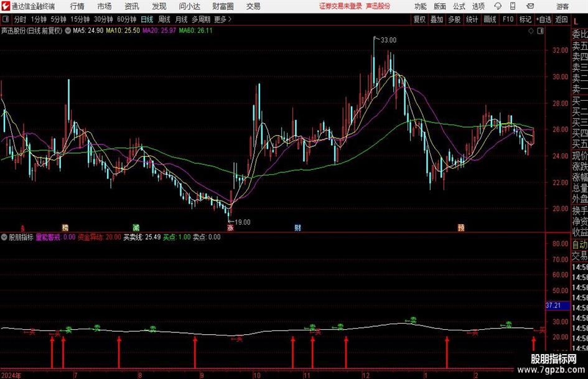Click the 33.00 high price label

coord(388,40)
